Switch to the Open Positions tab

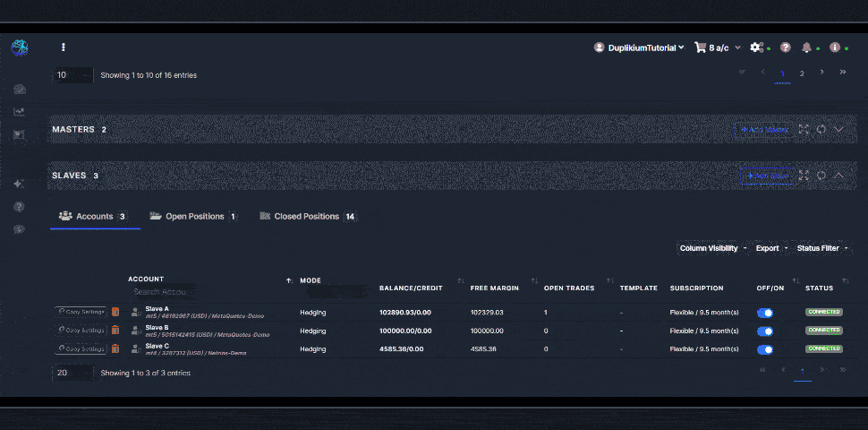[x=193, y=217]
